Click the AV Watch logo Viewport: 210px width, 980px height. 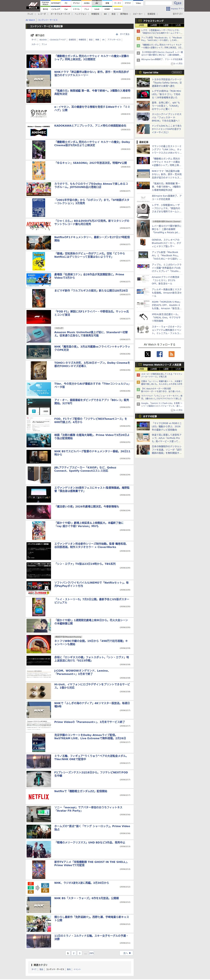[33, 5]
